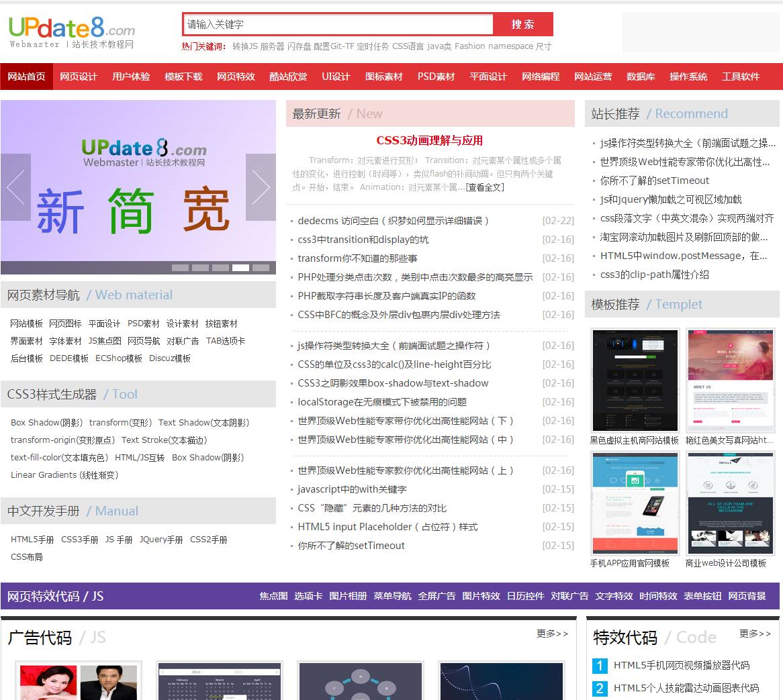Open 手机APP应用官网模板 thumbnail image
Viewport: 783px width, 700px height.
pyautogui.click(x=635, y=503)
